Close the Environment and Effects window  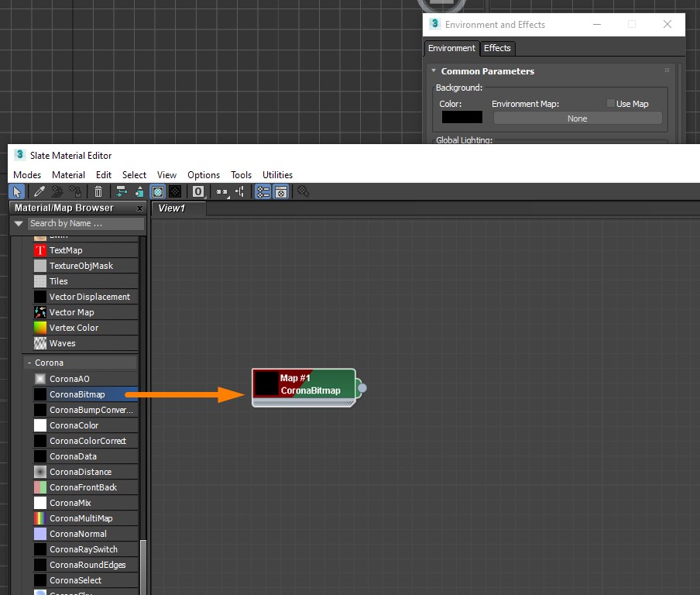click(x=667, y=24)
